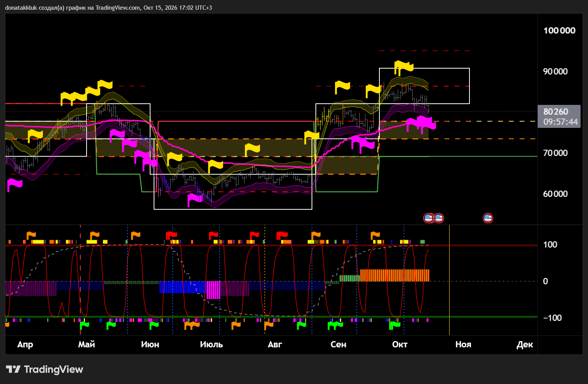The image size is (588, 384).
Task: Click the Окт label on the time axis
Action: click(x=400, y=344)
